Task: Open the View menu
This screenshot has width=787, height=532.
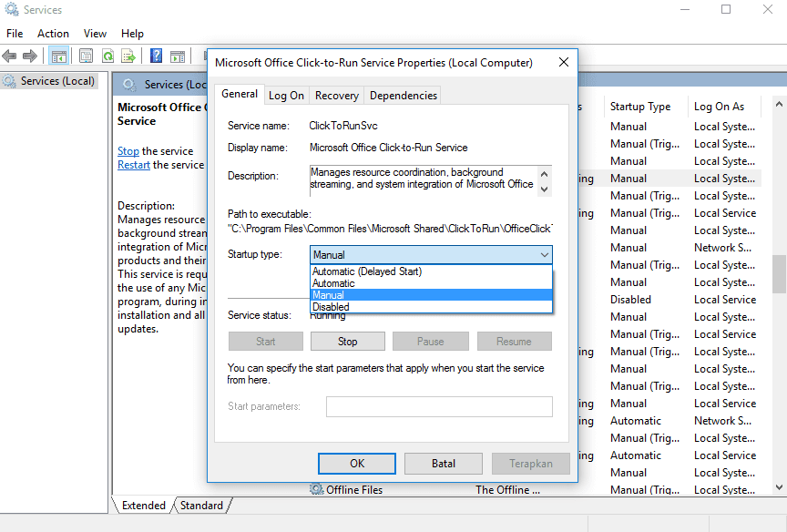Action: 95,34
